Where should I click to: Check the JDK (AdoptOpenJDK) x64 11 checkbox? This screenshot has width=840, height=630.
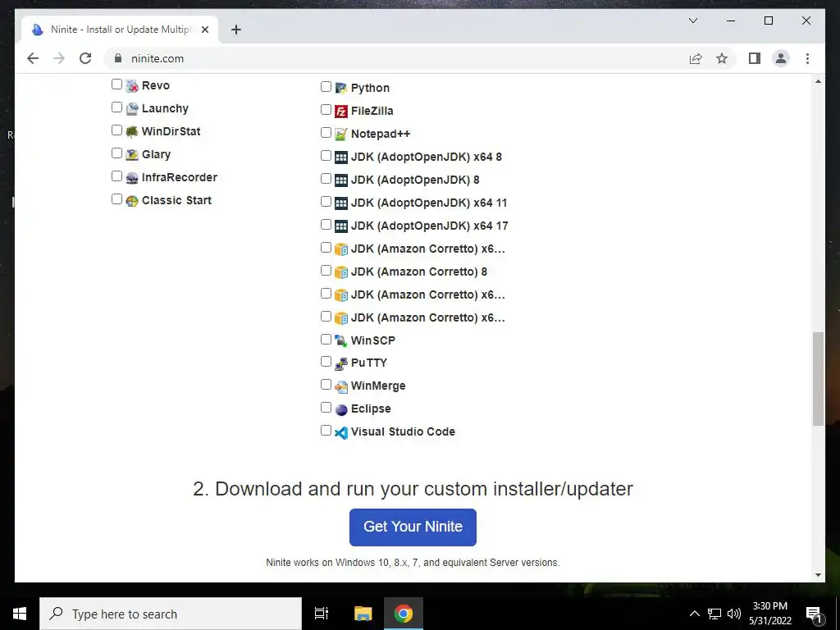(x=326, y=202)
